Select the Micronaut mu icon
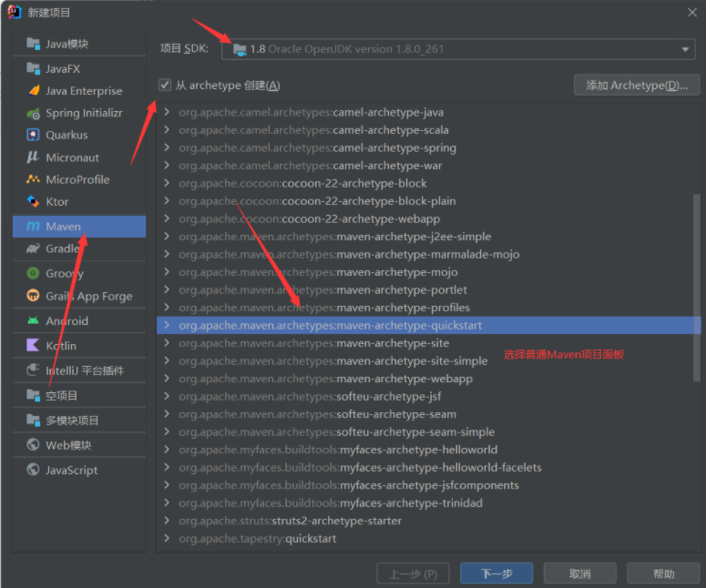The image size is (706, 588). [33, 157]
